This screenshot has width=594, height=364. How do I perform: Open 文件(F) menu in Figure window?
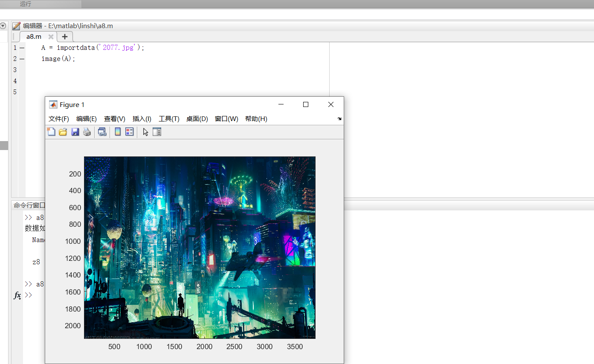[59, 119]
